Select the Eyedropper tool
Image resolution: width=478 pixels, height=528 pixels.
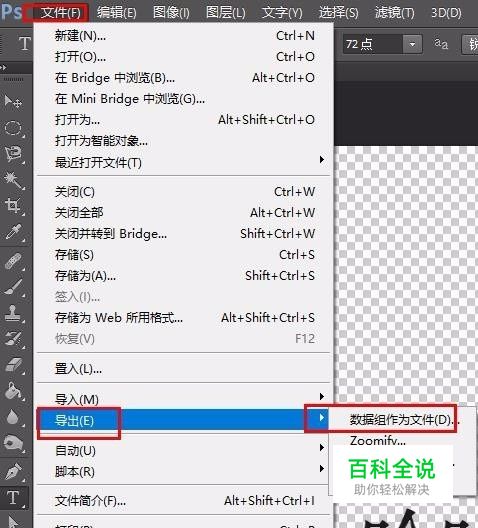(13, 232)
